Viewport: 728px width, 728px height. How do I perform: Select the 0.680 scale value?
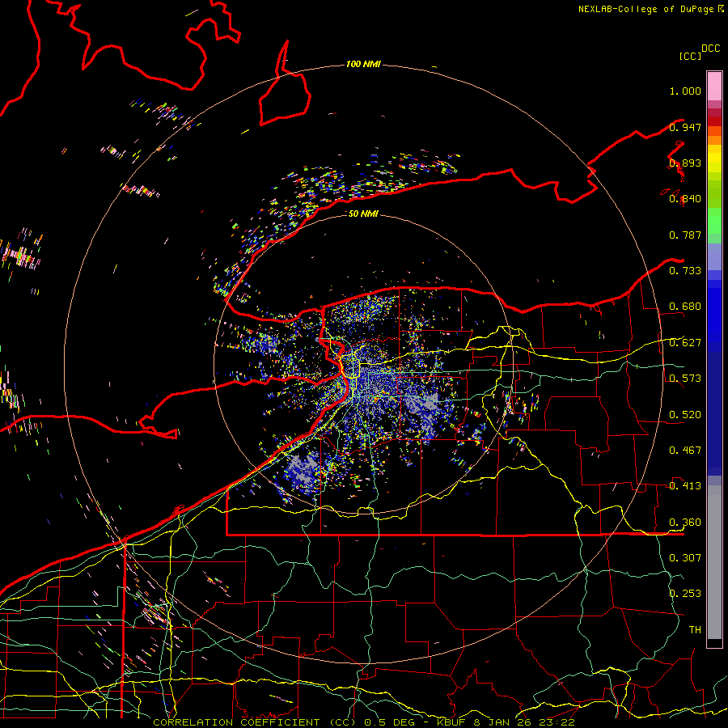(x=685, y=307)
